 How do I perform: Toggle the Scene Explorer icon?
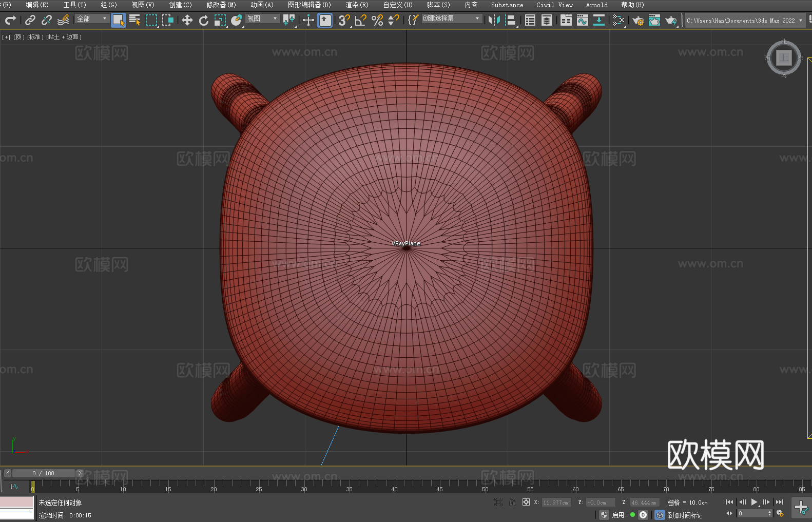(x=530, y=20)
